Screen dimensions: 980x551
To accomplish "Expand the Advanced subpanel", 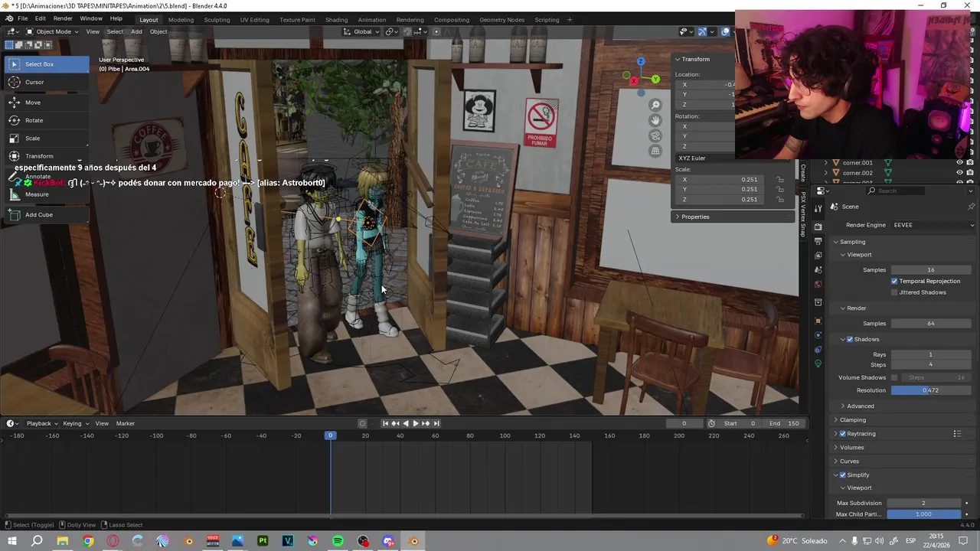I will pos(860,406).
